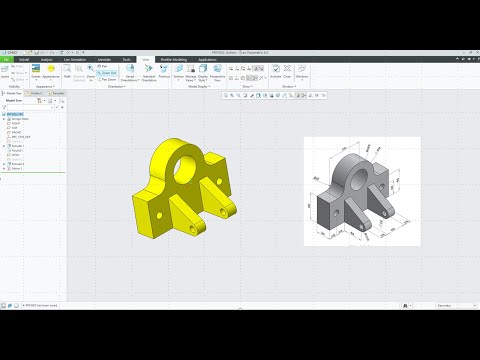Switch to the Tools ribbon tab

pyautogui.click(x=126, y=60)
